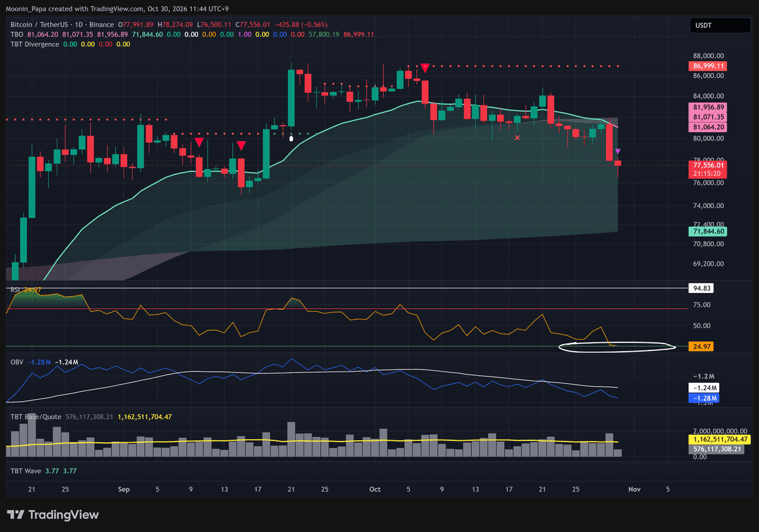Click the gray 576,117,308.21 volume scale tag
Screen dimensions: 759x532
click(x=718, y=448)
